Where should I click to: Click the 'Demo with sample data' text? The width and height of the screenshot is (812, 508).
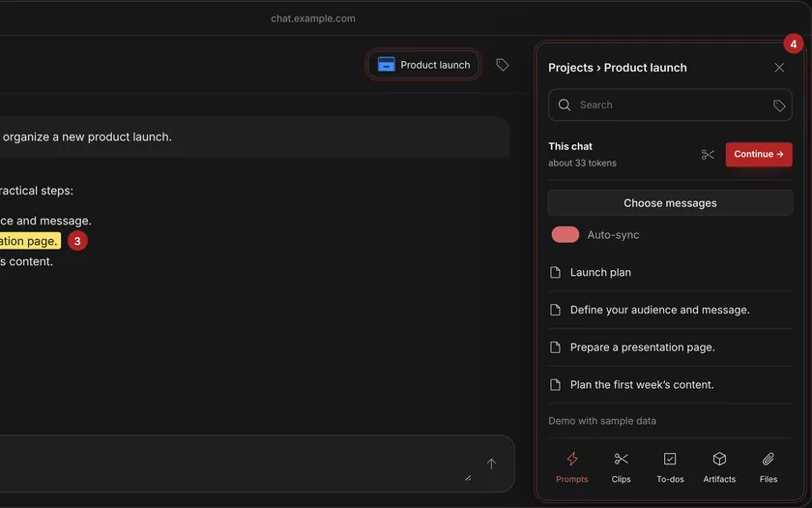point(601,421)
